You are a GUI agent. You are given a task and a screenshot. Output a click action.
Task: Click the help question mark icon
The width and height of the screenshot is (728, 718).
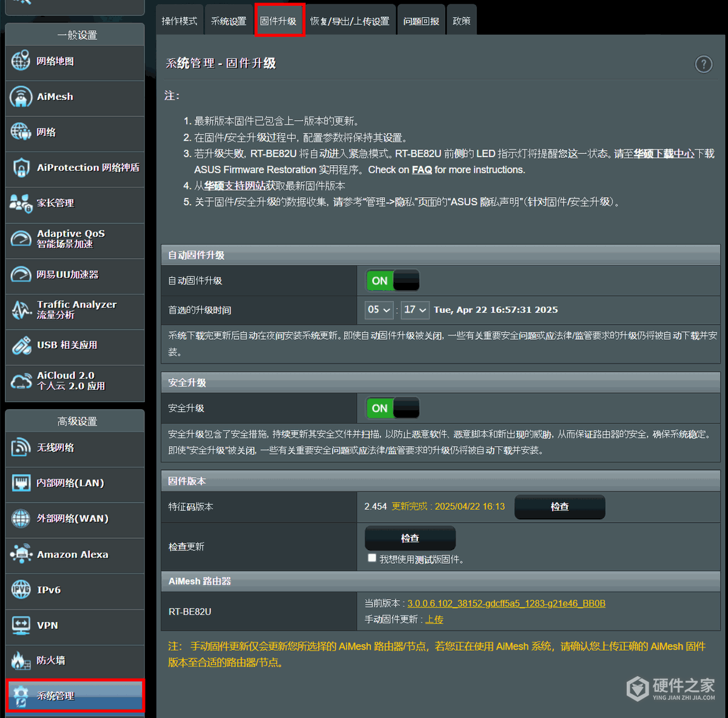[703, 64]
